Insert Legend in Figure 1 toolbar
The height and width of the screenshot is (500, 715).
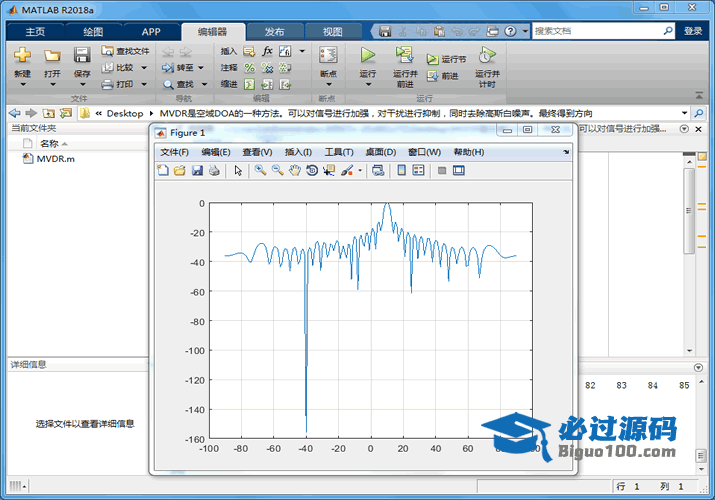[418, 170]
